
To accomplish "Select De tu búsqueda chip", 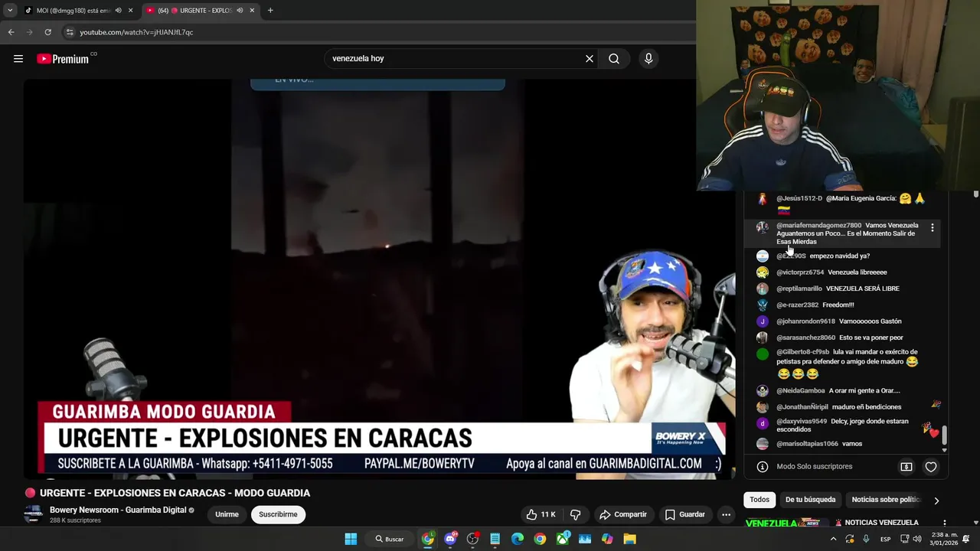I will pos(810,500).
